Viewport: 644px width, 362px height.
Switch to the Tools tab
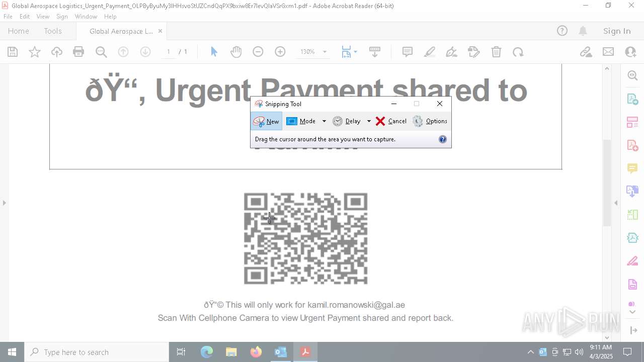(x=53, y=31)
